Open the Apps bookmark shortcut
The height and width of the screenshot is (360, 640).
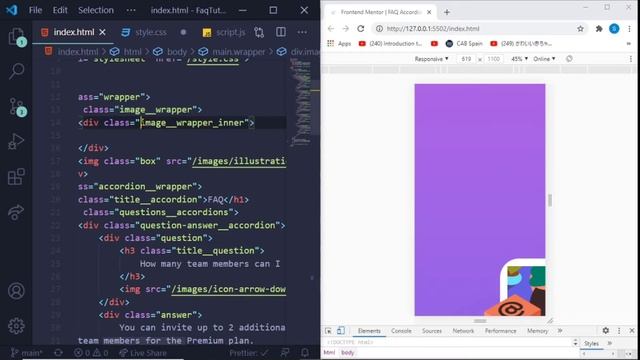(339, 43)
